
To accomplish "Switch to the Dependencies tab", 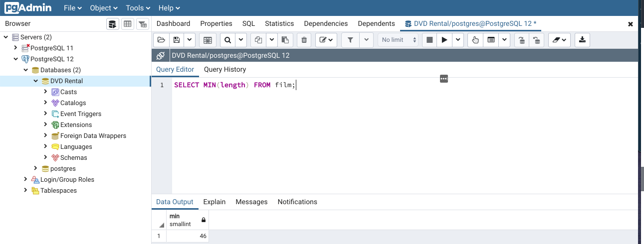I will click(x=326, y=23).
